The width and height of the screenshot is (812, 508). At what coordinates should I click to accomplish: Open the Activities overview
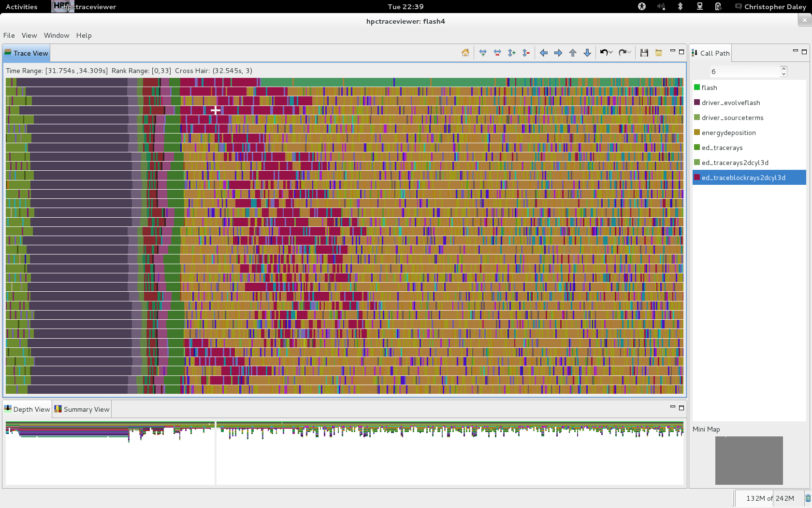21,7
